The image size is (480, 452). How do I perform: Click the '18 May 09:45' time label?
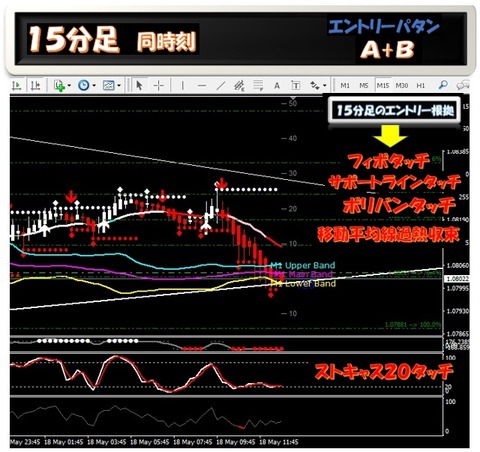point(236,442)
